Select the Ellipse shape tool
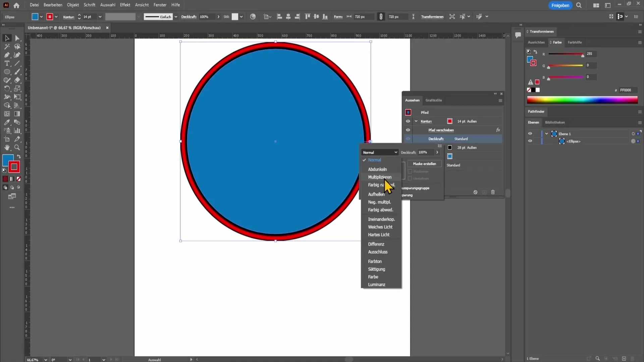This screenshot has width=644, height=362. tap(7, 72)
